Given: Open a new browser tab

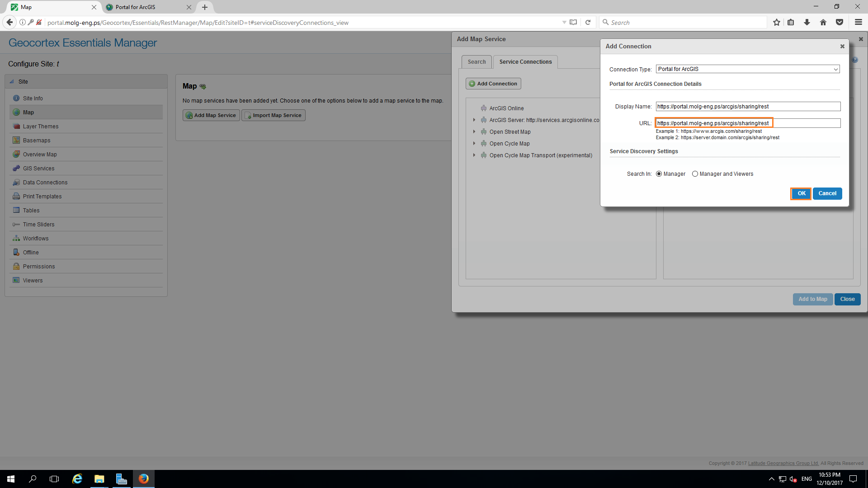Looking at the screenshot, I should point(205,7).
